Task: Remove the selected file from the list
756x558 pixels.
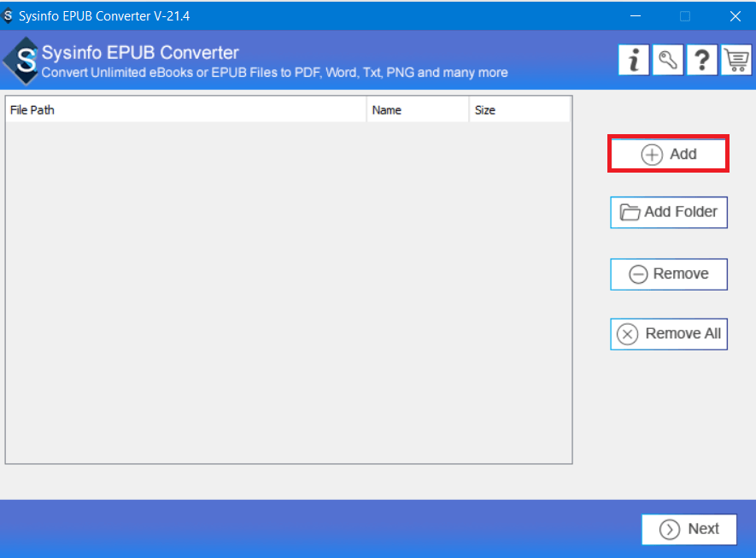Action: (x=669, y=273)
